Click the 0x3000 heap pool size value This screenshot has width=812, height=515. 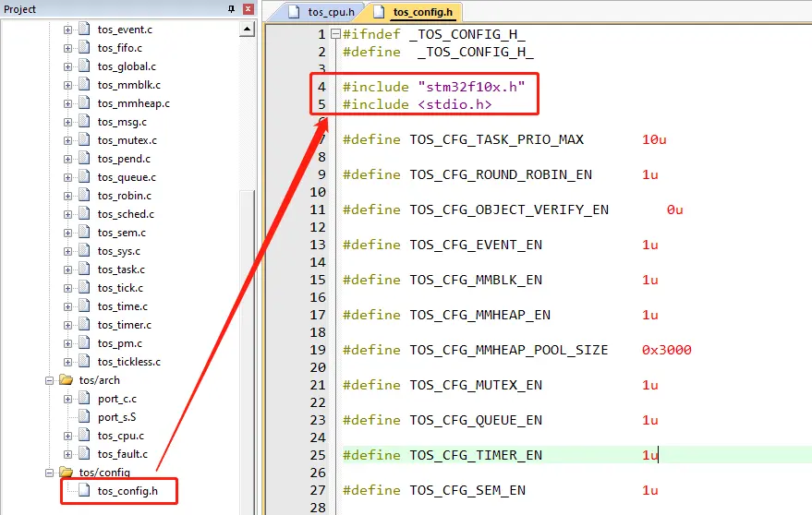666,350
